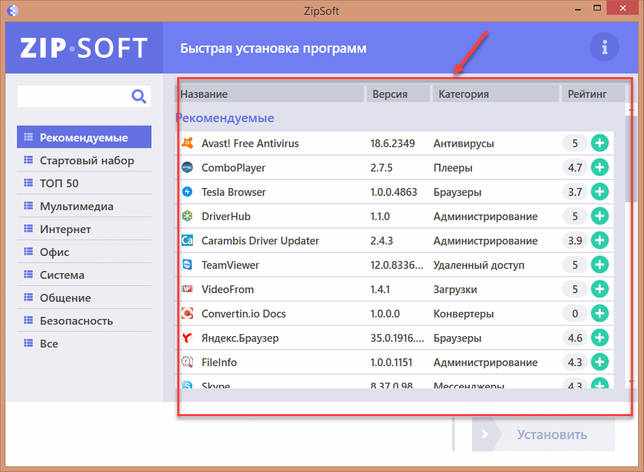The height and width of the screenshot is (472, 644).
Task: Click Удаленный доступ category cell
Action: (x=479, y=265)
